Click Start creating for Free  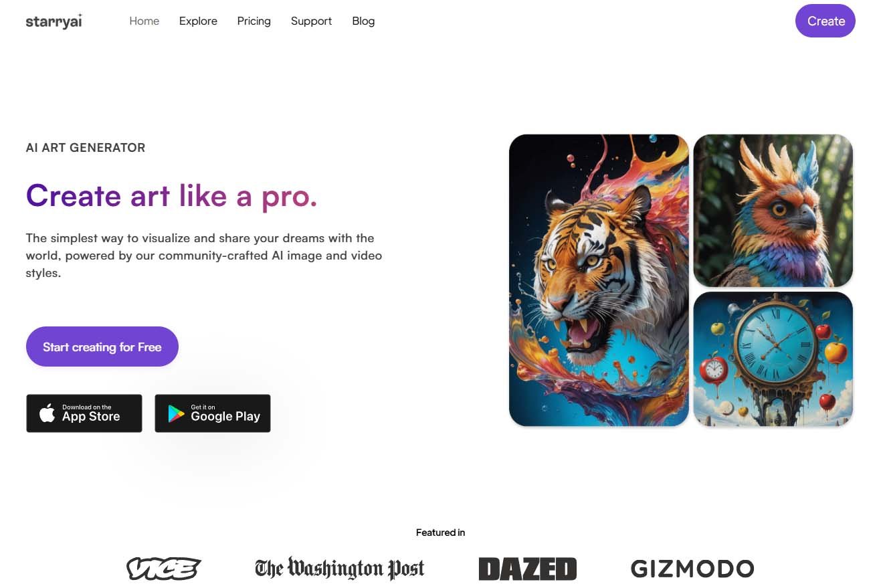pyautogui.click(x=102, y=347)
